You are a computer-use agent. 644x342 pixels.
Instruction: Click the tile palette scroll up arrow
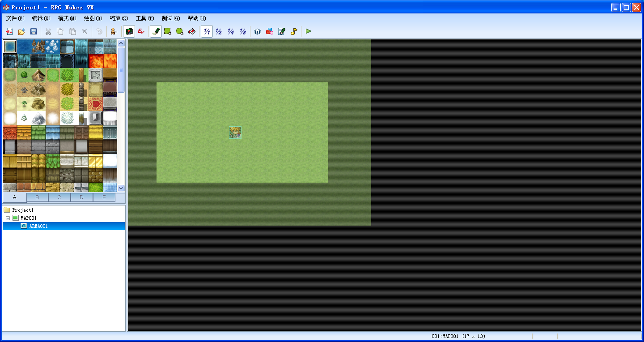click(121, 43)
